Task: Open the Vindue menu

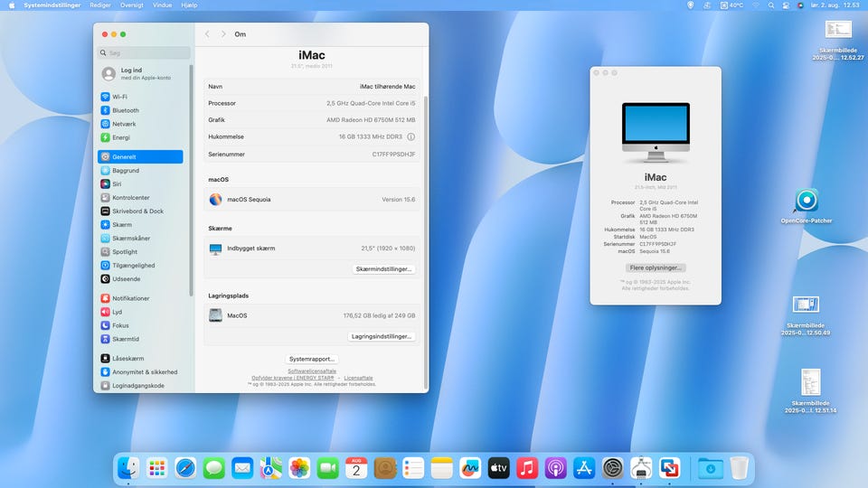Action: point(162,5)
